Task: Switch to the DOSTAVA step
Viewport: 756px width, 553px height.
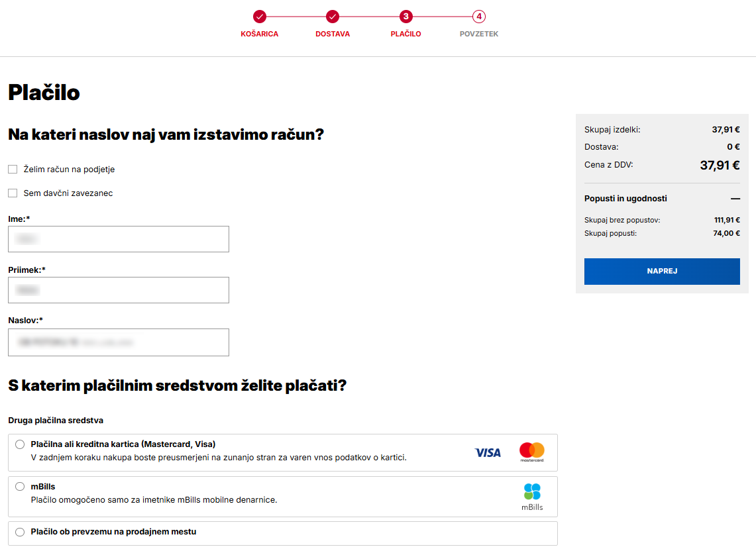Action: 332,34
